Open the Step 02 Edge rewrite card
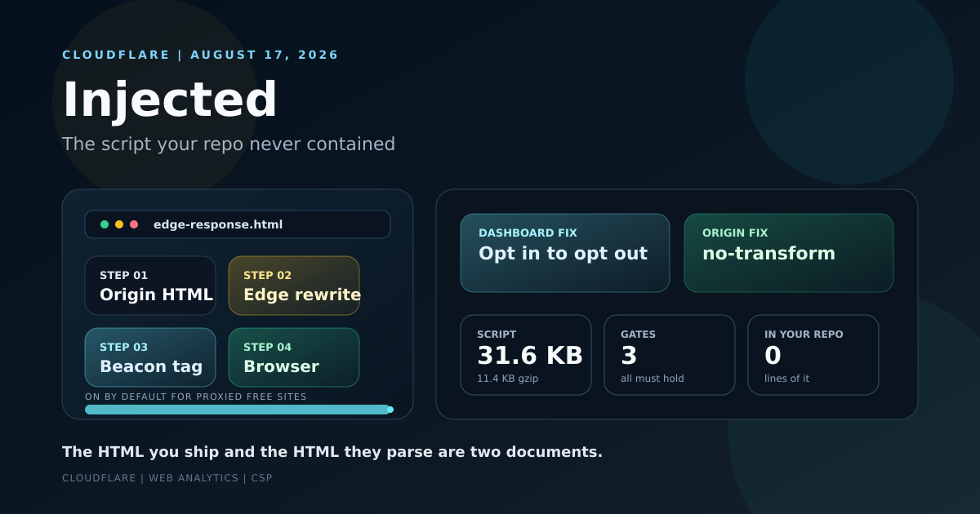Screen dimensions: 980x514 click(294, 286)
